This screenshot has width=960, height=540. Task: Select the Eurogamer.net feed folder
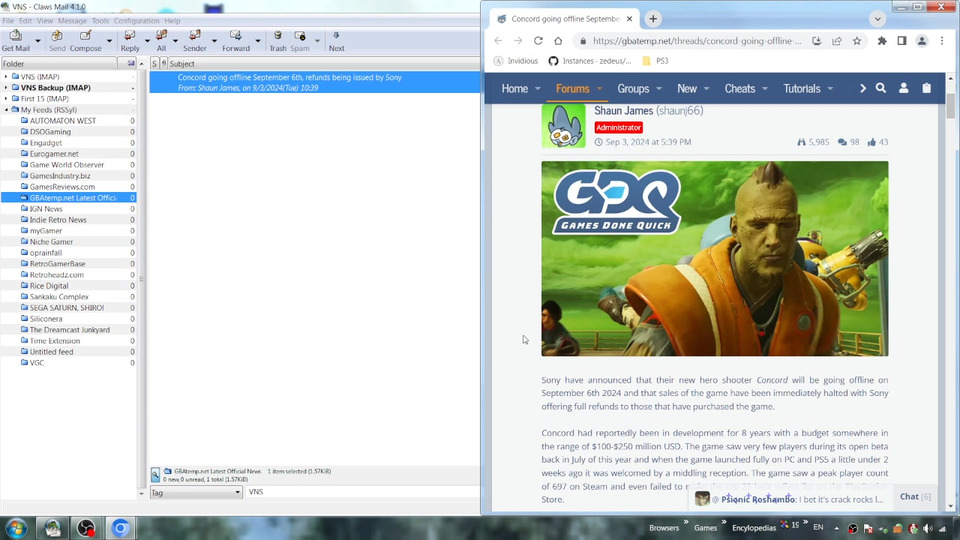[x=54, y=154]
